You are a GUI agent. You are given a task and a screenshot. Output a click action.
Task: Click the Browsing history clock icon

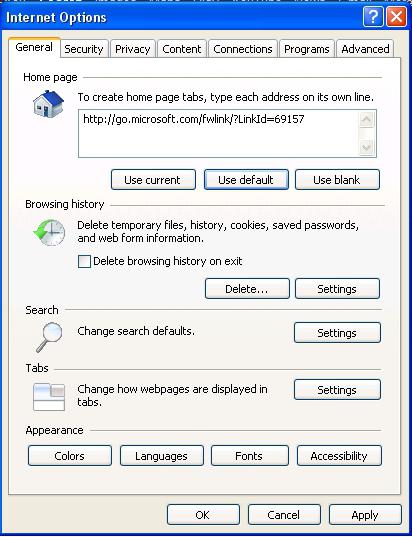point(49,233)
